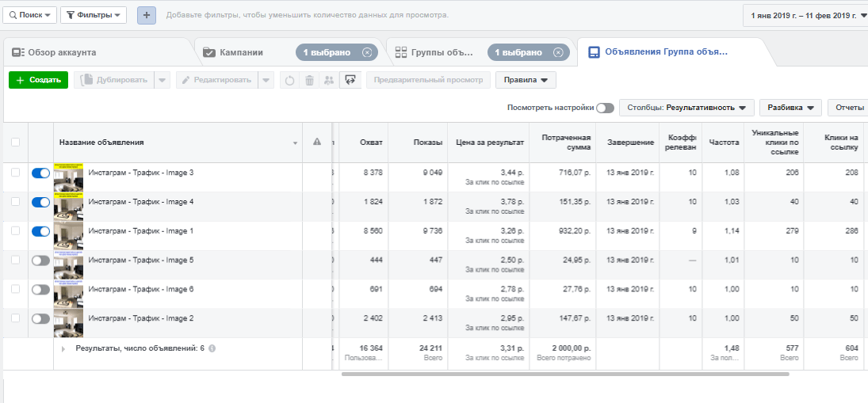The image size is (868, 403).
Task: Click the plus icon to add a filter
Action: pos(146,15)
